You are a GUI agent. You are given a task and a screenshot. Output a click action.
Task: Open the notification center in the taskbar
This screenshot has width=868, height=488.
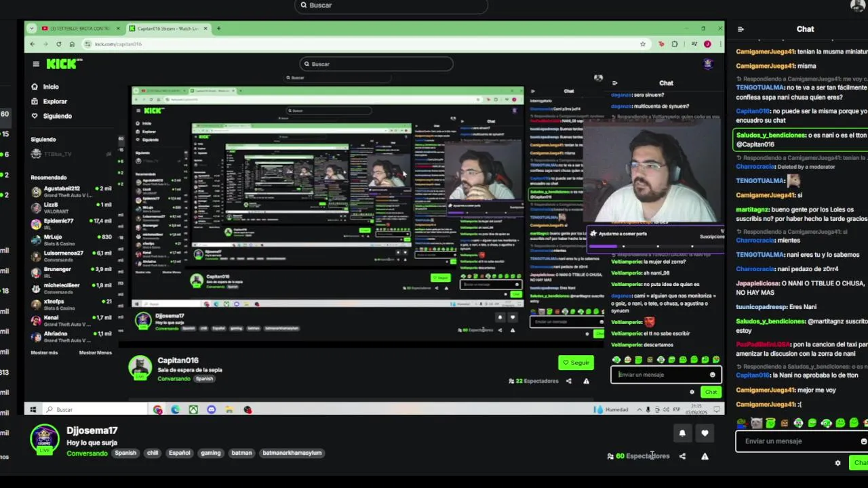(716, 409)
